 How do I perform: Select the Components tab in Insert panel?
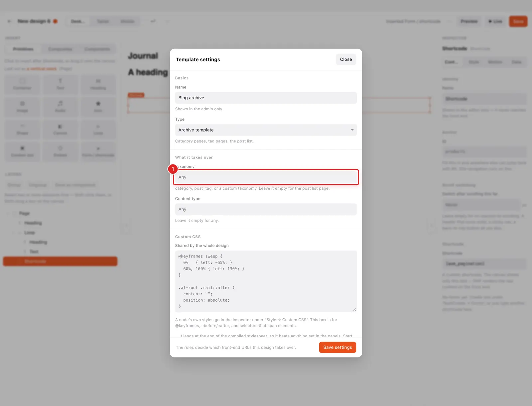click(x=97, y=49)
